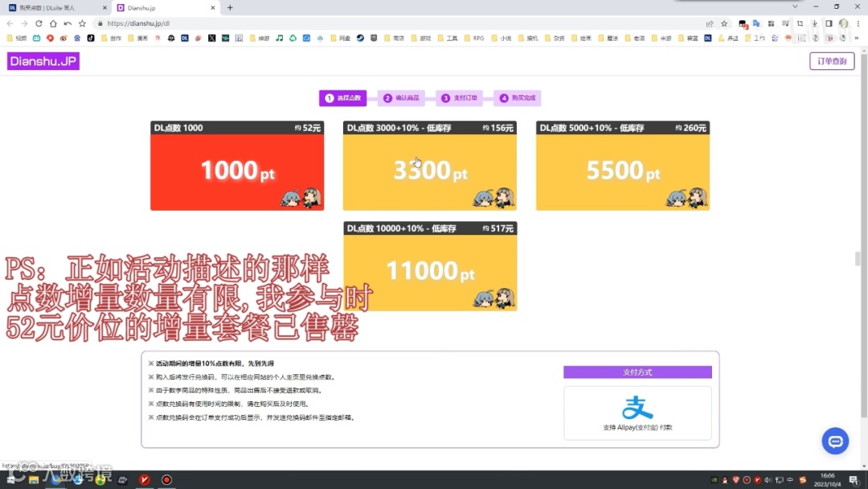Open the browser downloads icon
This screenshot has width=868, height=489.
point(814,23)
